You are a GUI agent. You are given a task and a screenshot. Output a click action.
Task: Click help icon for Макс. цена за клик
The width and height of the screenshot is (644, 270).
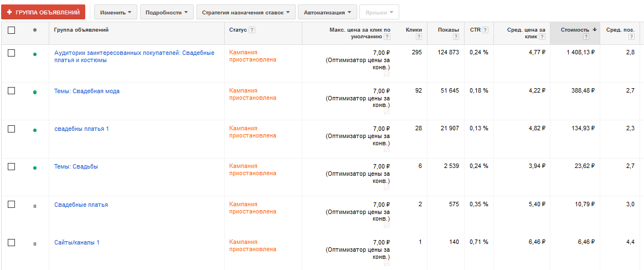(387, 37)
